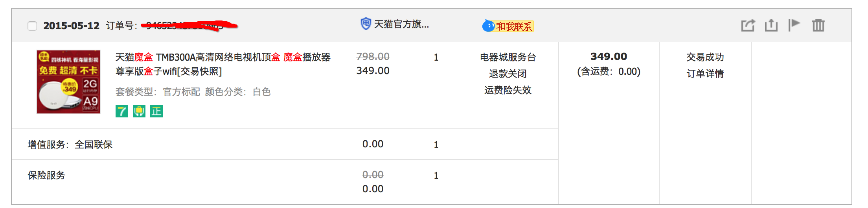868x208 pixels.
Task: Click the green shield guarantee badge
Action: (x=139, y=111)
